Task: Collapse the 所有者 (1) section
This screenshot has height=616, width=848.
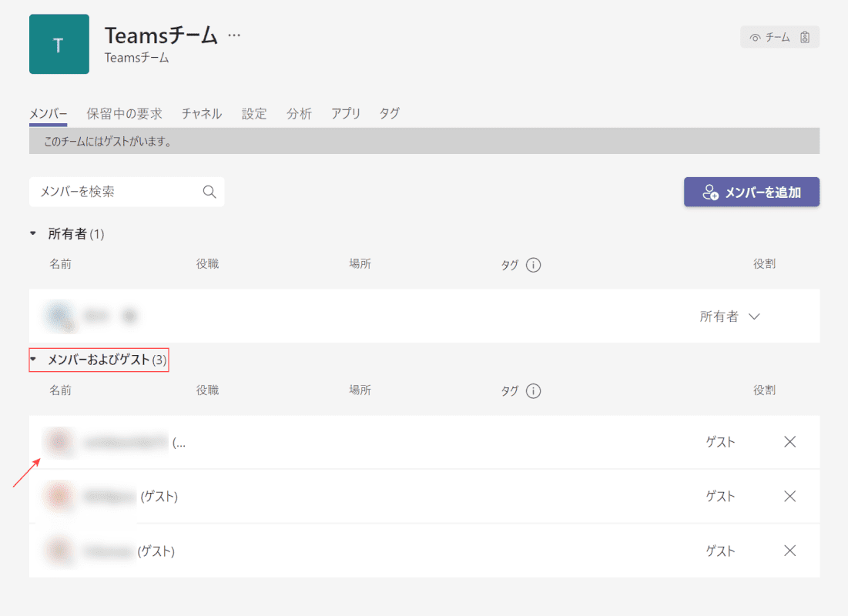Action: [x=33, y=233]
